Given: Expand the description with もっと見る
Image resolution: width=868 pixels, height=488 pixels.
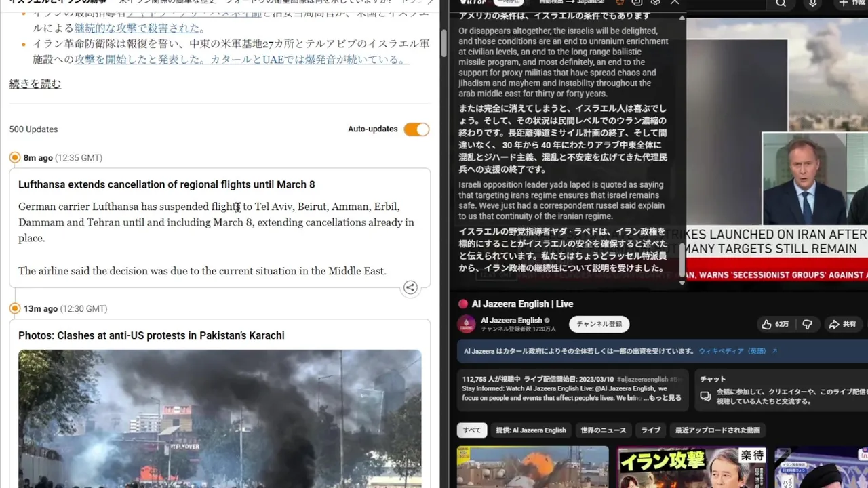Looking at the screenshot, I should point(665,398).
